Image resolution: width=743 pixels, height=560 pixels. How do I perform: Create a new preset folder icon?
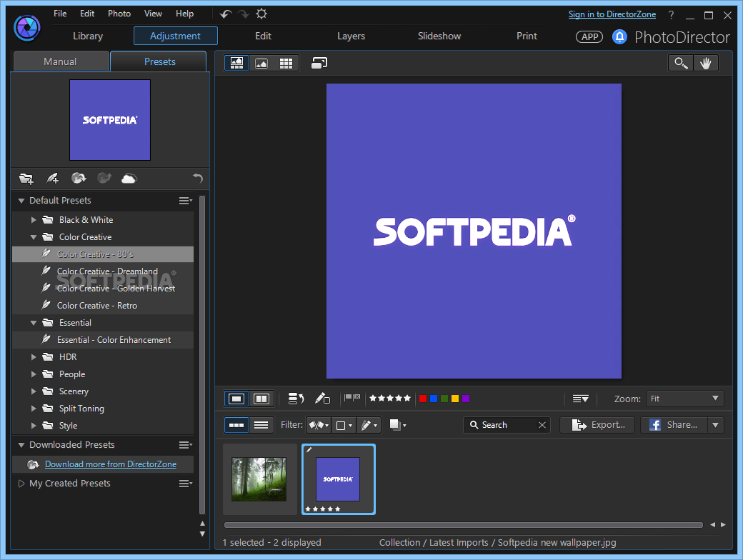pos(26,179)
